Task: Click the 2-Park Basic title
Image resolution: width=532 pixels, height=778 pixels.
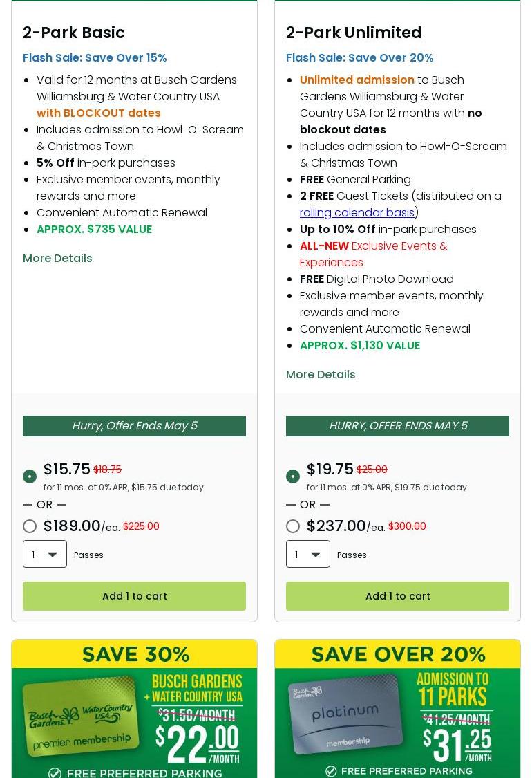Action: point(74,33)
